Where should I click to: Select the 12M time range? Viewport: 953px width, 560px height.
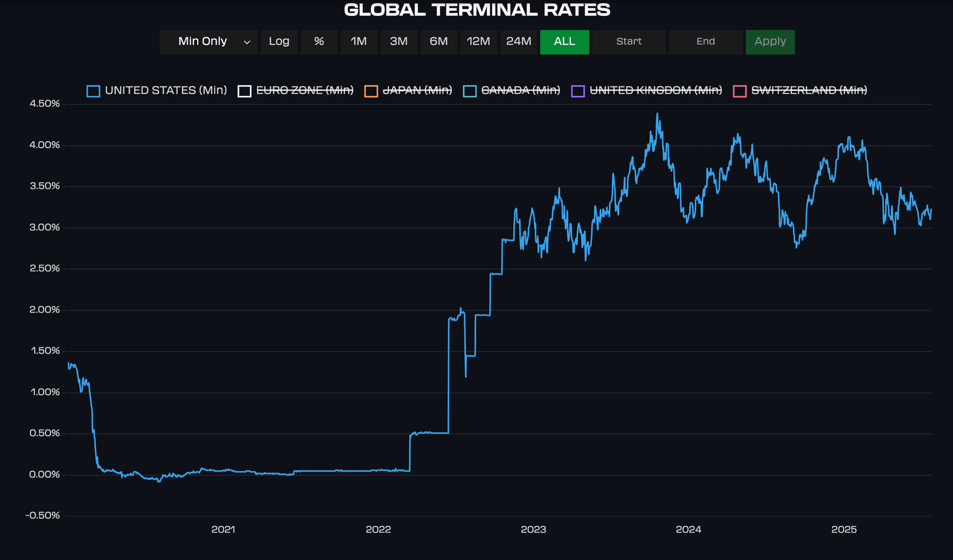[478, 42]
